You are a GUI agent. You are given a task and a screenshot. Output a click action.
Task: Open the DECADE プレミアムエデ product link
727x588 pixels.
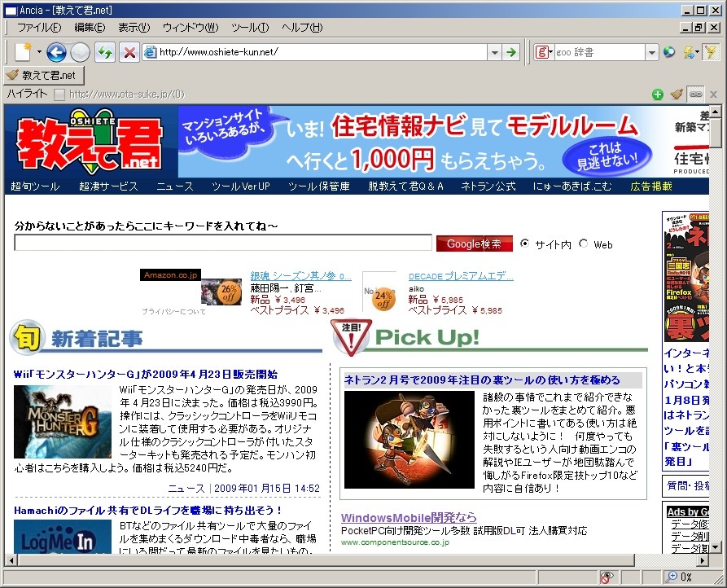461,276
